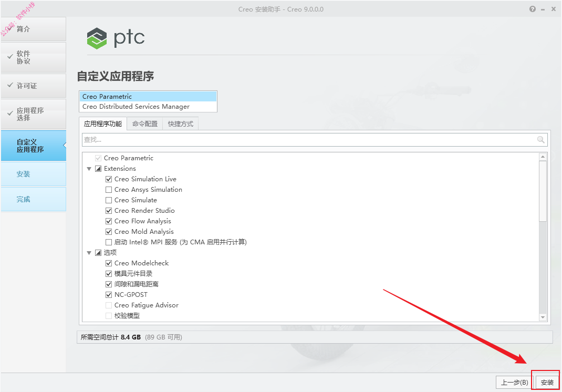Viewport: 562px width, 392px height.
Task: Click the 安装 install button
Action: pyautogui.click(x=547, y=383)
